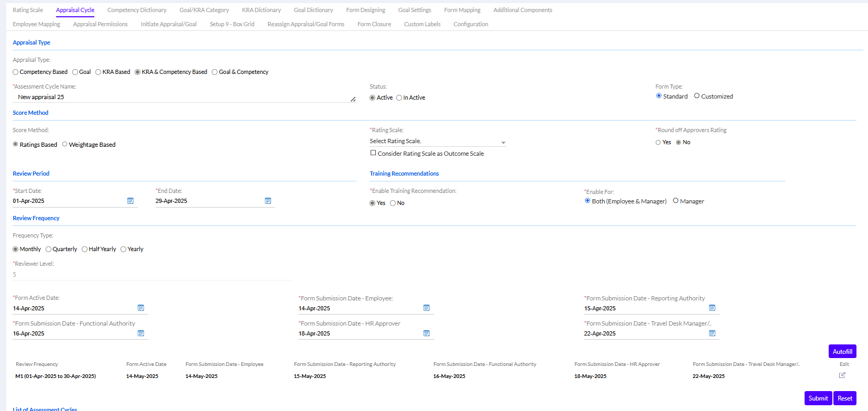Image resolution: width=868 pixels, height=411 pixels.
Task: Click the Reset button
Action: (x=844, y=398)
